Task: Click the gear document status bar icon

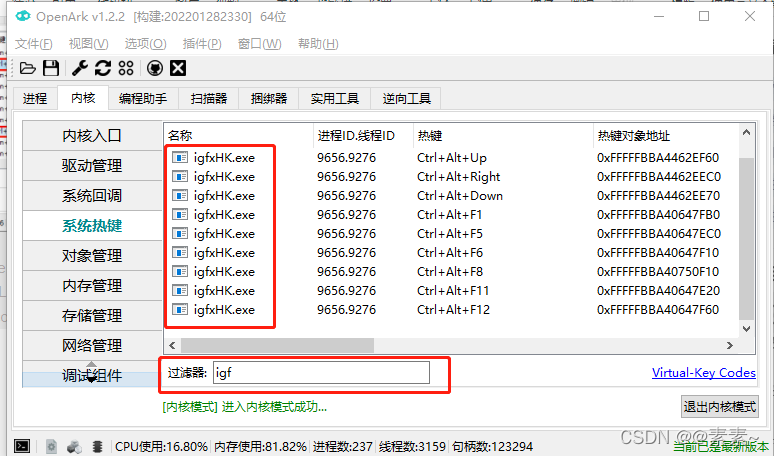Action: [51, 447]
